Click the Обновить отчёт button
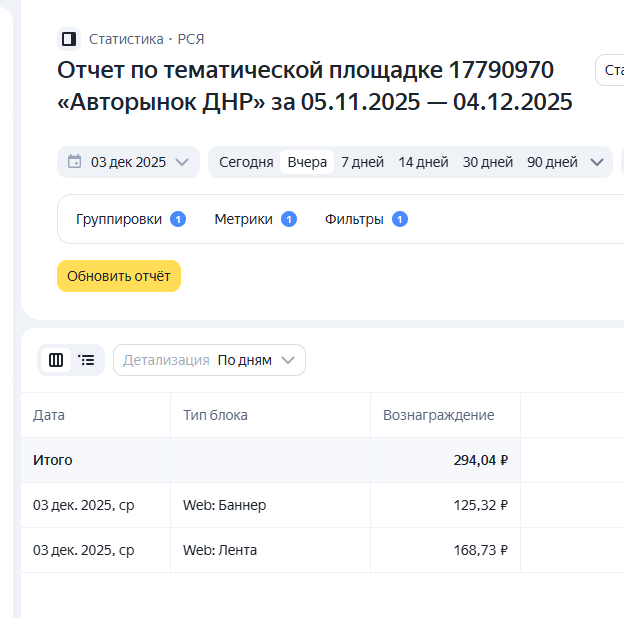Viewport: 624px width, 618px height. 119,276
